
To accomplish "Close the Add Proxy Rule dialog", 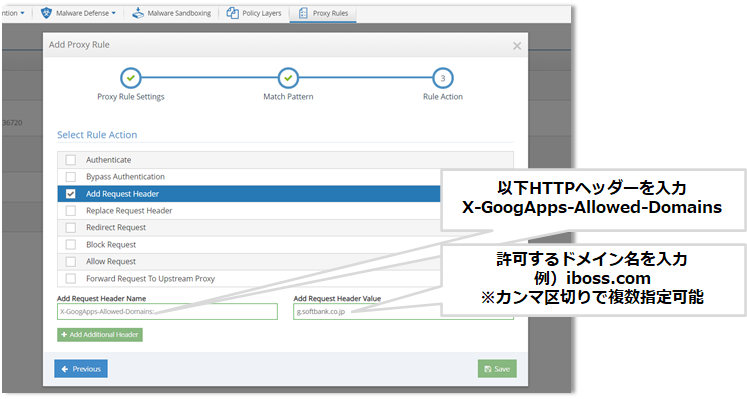I will point(517,46).
